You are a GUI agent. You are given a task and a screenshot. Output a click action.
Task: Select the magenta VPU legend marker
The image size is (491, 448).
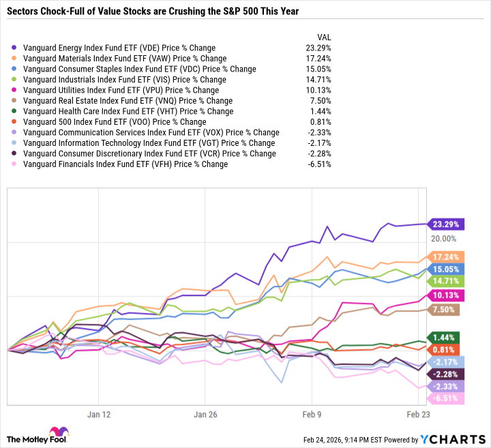(x=16, y=91)
